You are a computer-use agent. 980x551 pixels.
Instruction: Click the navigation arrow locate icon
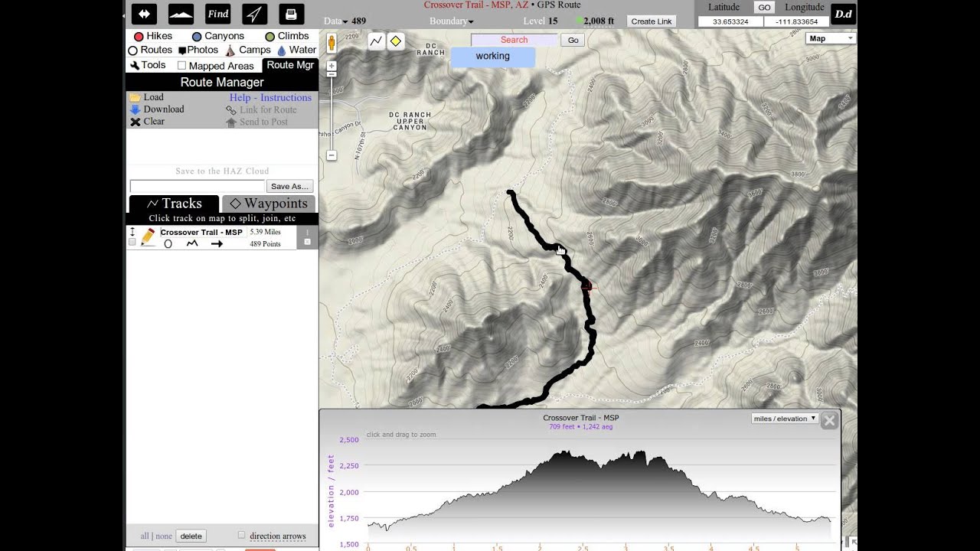coord(255,14)
